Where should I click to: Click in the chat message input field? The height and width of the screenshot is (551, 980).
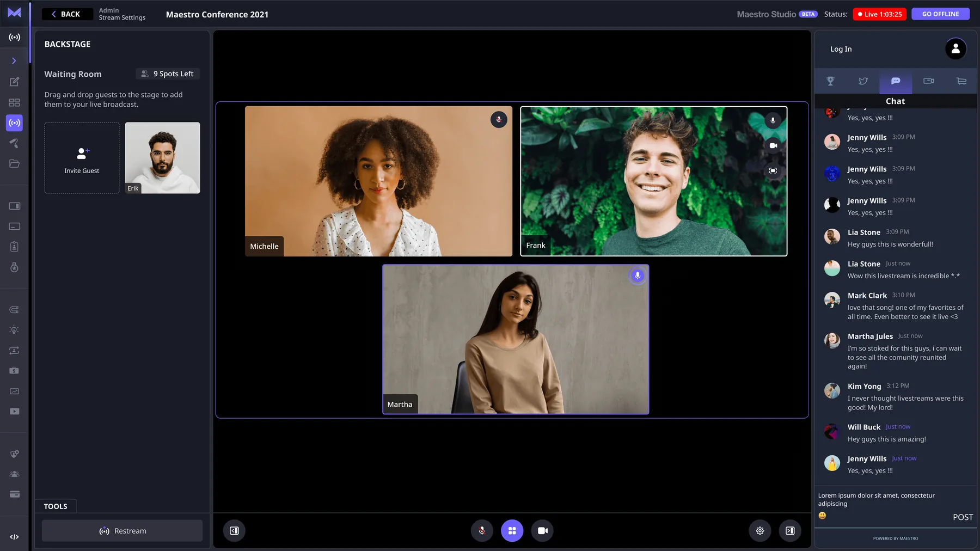tap(895, 500)
